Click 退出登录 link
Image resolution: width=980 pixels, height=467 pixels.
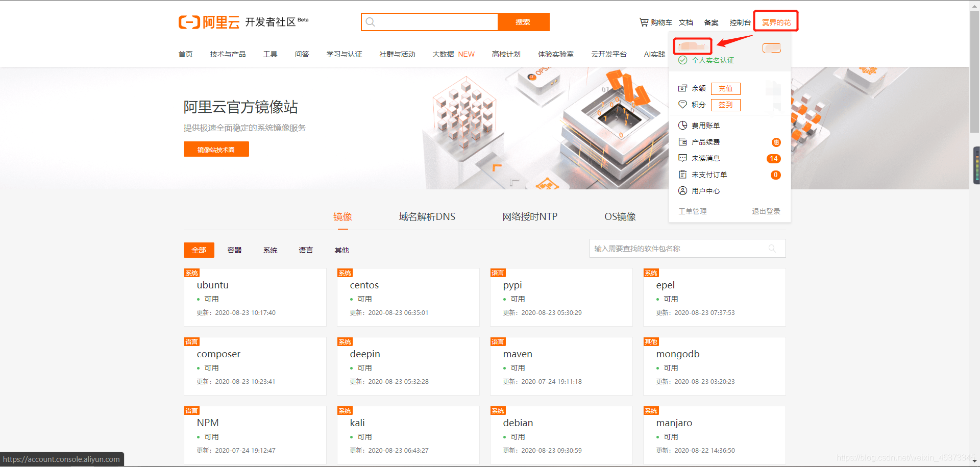[766, 211]
